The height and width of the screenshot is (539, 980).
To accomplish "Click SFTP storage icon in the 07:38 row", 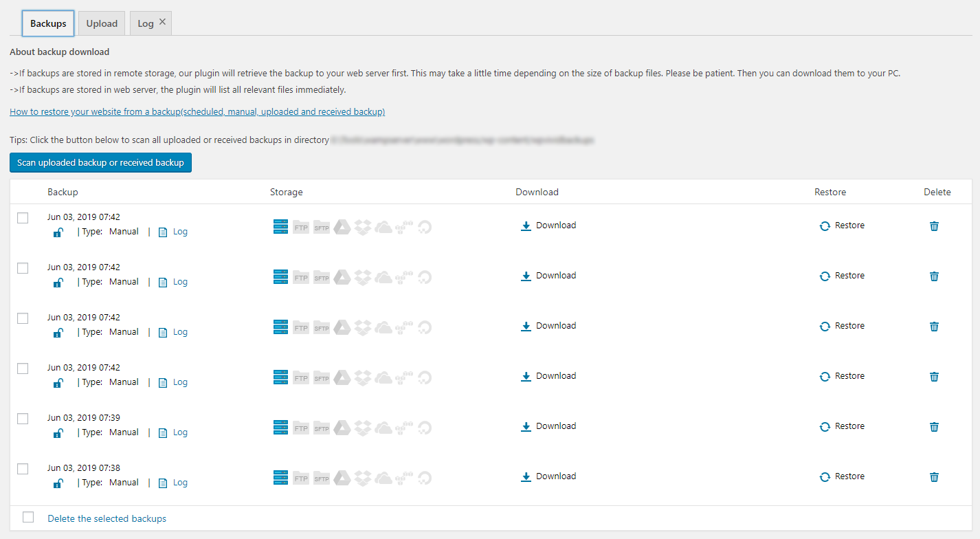I will pyautogui.click(x=322, y=478).
